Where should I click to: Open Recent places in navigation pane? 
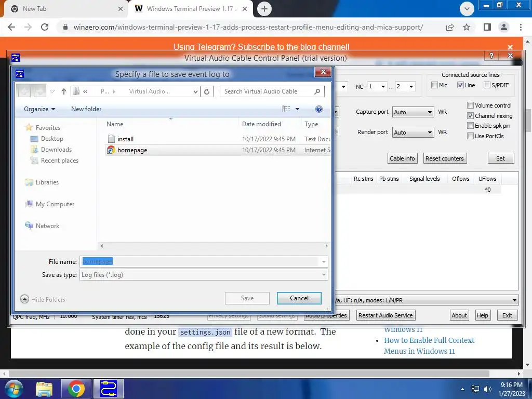pyautogui.click(x=59, y=160)
